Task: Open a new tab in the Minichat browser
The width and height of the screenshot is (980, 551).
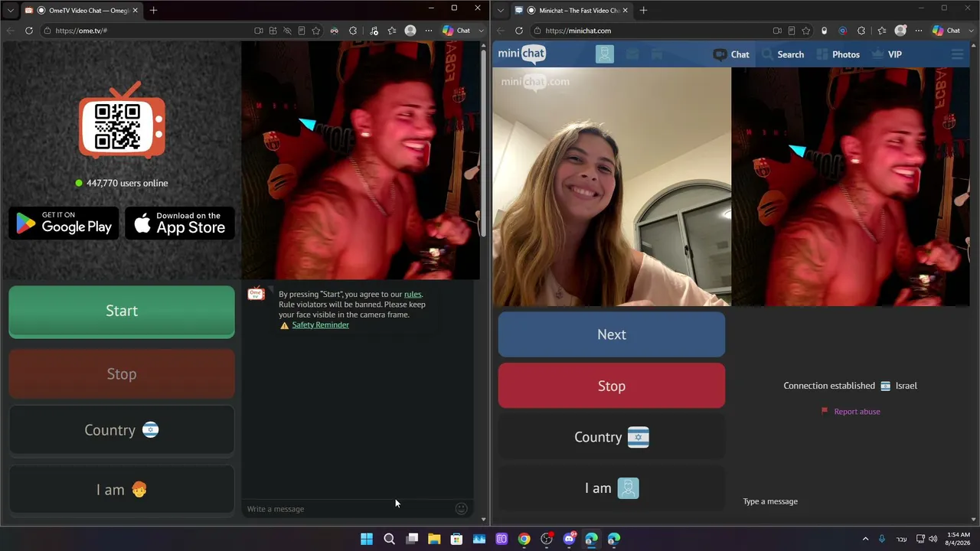Action: pos(643,10)
